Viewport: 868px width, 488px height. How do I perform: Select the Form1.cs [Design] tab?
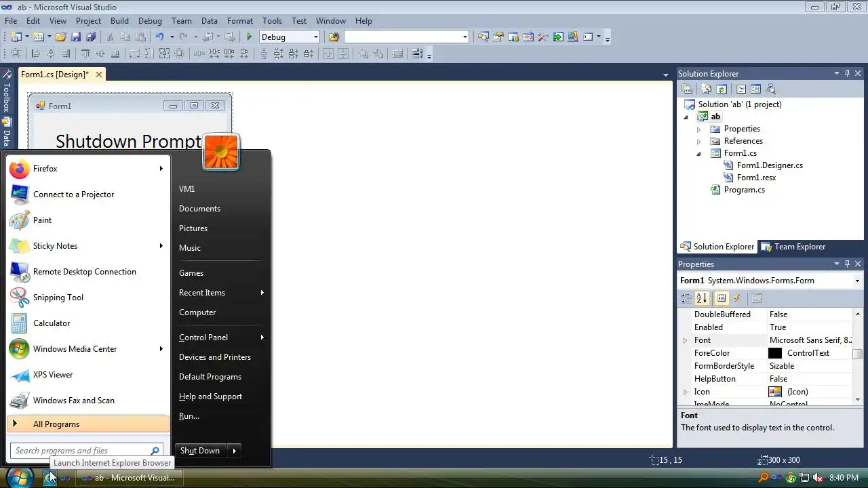pyautogui.click(x=61, y=75)
